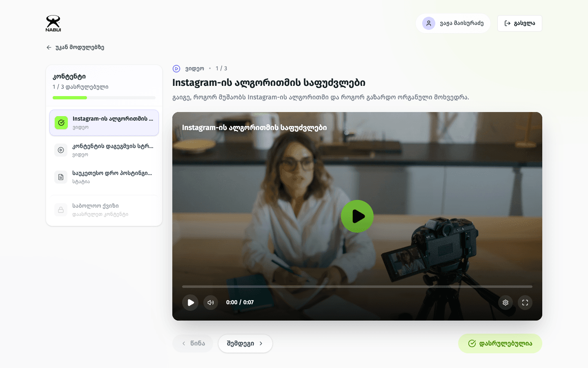Open კონტენტის დაგეგმვის video lesson
588x368 pixels.
pyautogui.click(x=104, y=150)
